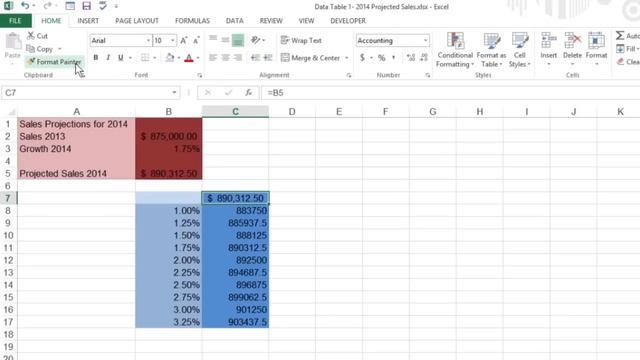The width and height of the screenshot is (640, 360).
Task: Click the Redo icon in the quick access toolbar
Action: (x=48, y=6)
